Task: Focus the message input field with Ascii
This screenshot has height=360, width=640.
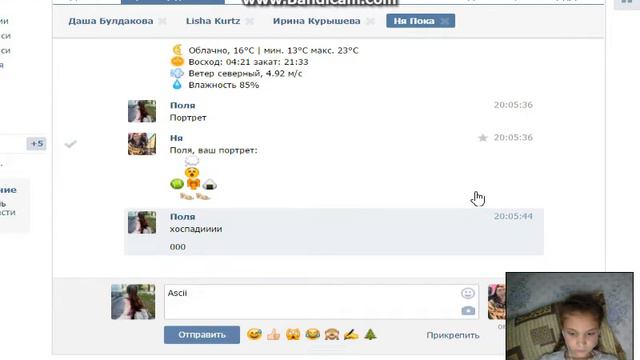Action: (321, 302)
